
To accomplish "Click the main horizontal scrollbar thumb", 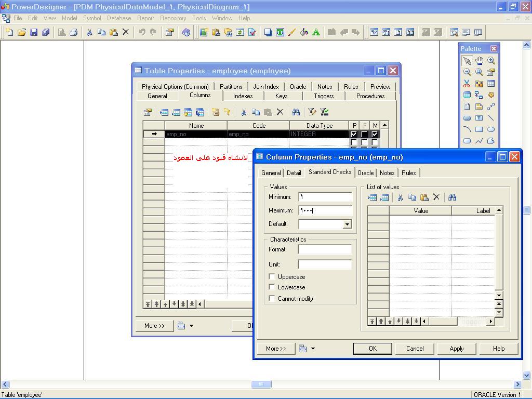I will [x=261, y=384].
